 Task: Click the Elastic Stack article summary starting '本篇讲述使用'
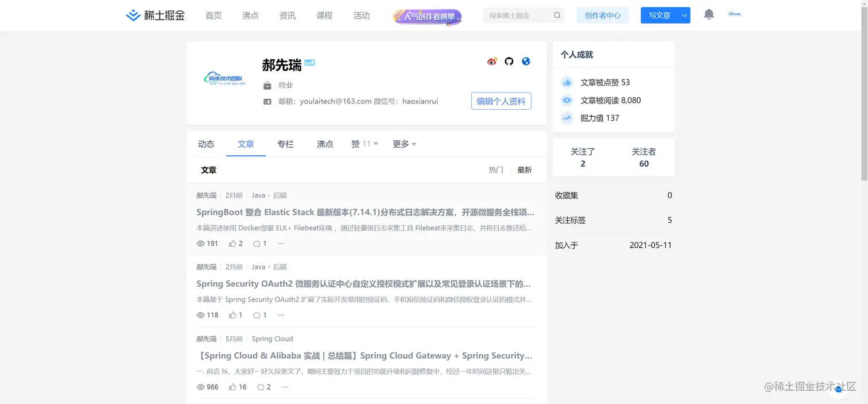click(x=364, y=228)
